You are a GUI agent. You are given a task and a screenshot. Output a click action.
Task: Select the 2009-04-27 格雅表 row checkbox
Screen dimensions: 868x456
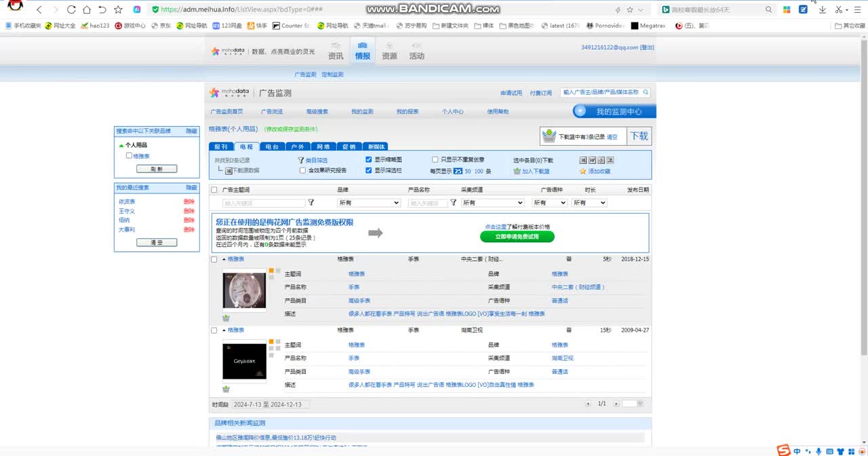pyautogui.click(x=214, y=330)
